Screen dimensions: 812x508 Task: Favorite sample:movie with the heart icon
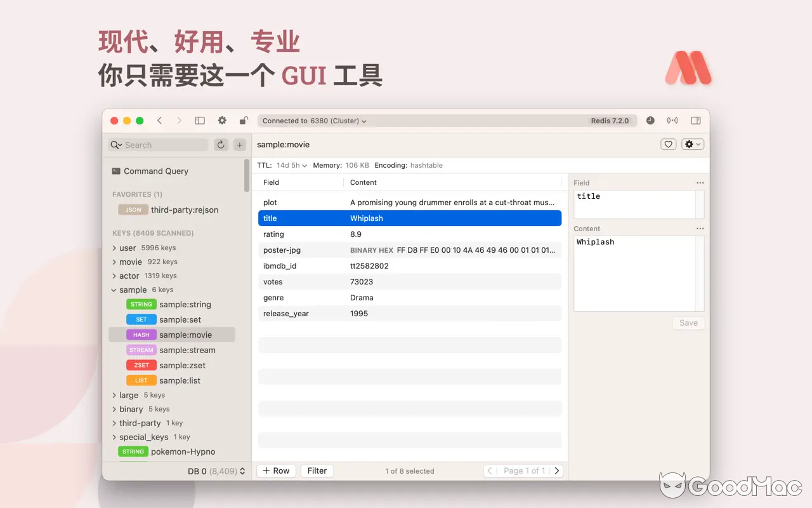(668, 144)
